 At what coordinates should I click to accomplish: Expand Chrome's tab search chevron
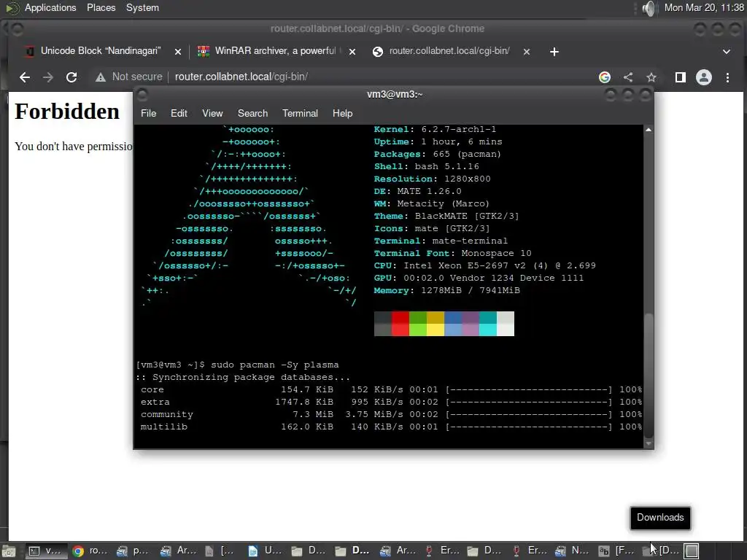click(727, 52)
